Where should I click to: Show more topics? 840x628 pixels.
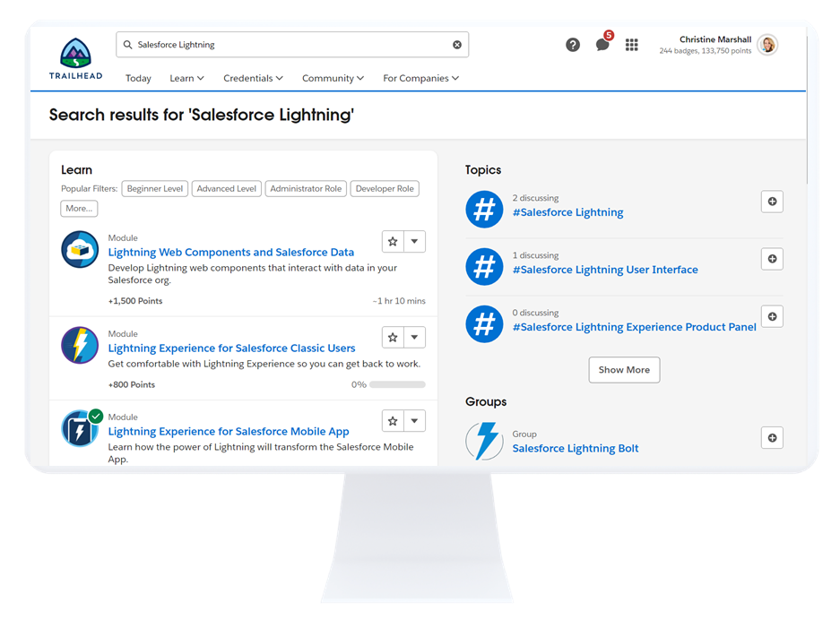[x=624, y=370]
